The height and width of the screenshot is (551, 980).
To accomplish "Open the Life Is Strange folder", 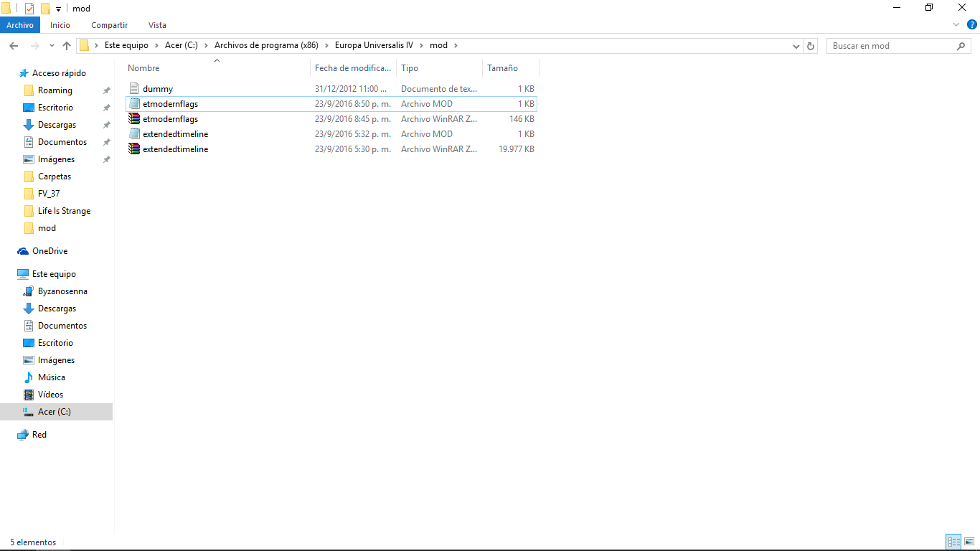I will tap(64, 211).
